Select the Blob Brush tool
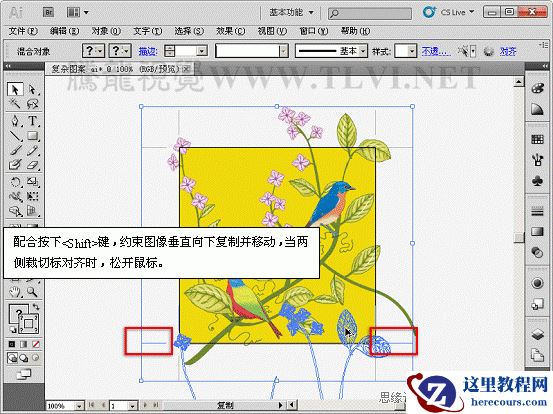This screenshot has width=553, height=414. coord(15,165)
